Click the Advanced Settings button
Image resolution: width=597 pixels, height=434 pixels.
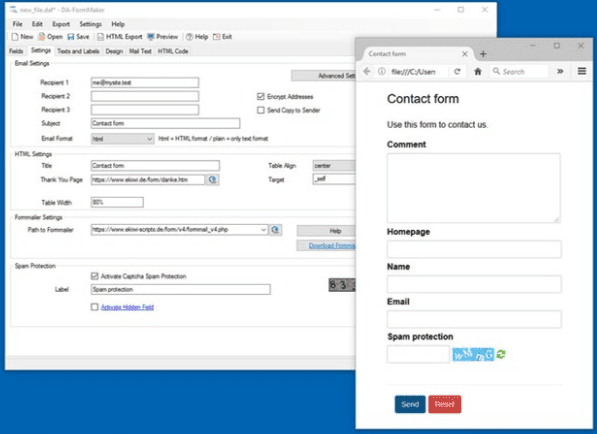[324, 76]
